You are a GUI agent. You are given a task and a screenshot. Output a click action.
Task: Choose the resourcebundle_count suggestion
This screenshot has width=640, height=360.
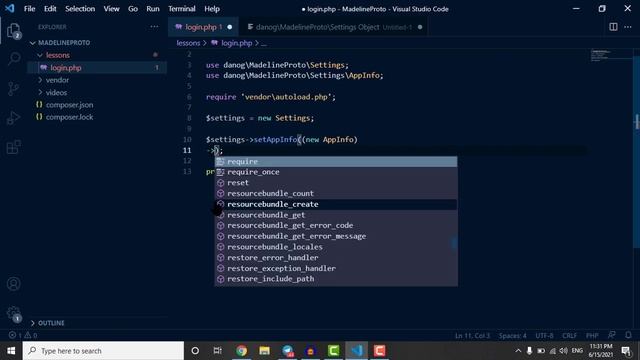point(336,193)
